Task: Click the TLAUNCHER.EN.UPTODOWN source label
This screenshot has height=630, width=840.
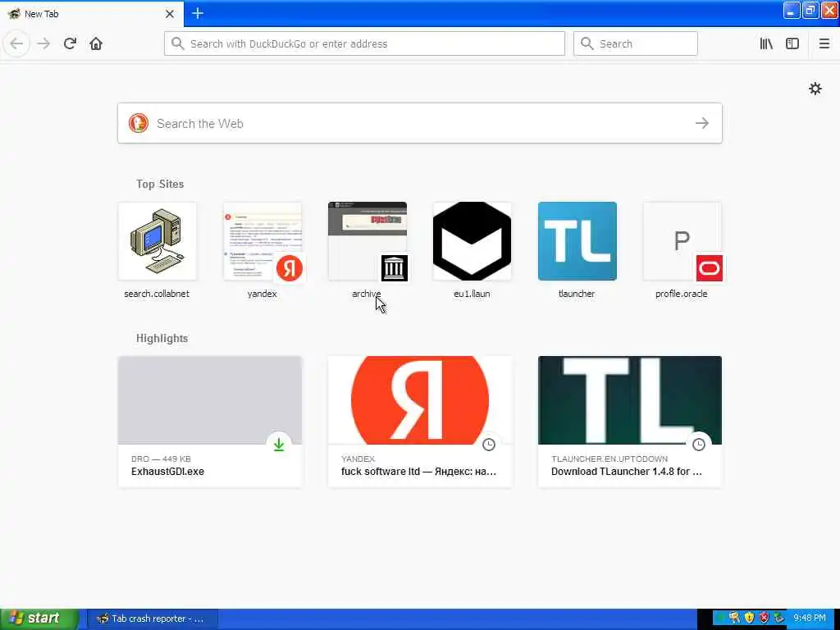Action: 609,459
